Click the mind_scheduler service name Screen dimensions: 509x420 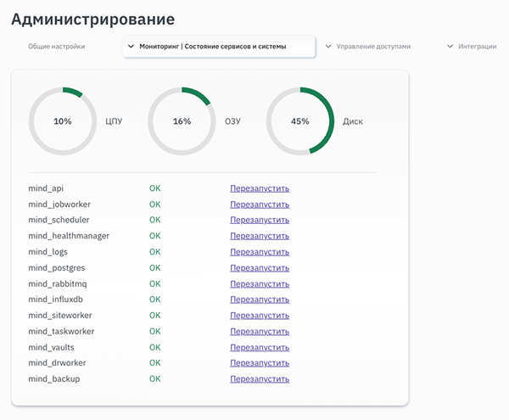(59, 220)
